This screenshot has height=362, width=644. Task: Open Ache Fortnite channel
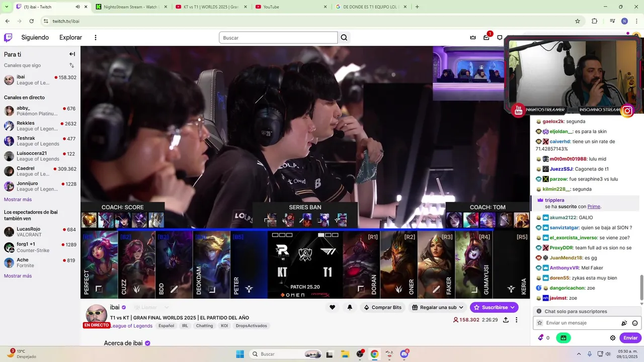point(40,263)
